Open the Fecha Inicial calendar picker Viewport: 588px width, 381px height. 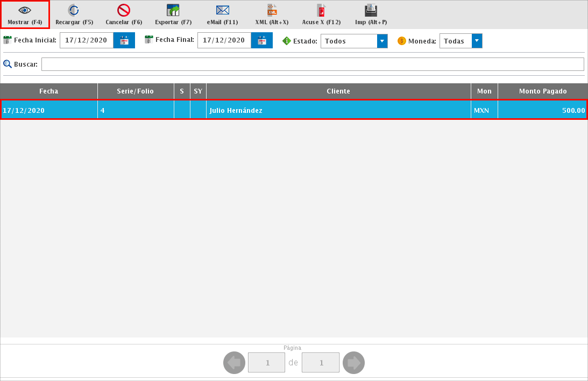[124, 41]
